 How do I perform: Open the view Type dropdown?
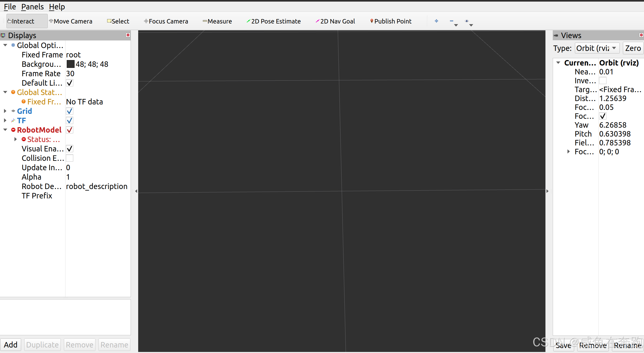tap(597, 48)
